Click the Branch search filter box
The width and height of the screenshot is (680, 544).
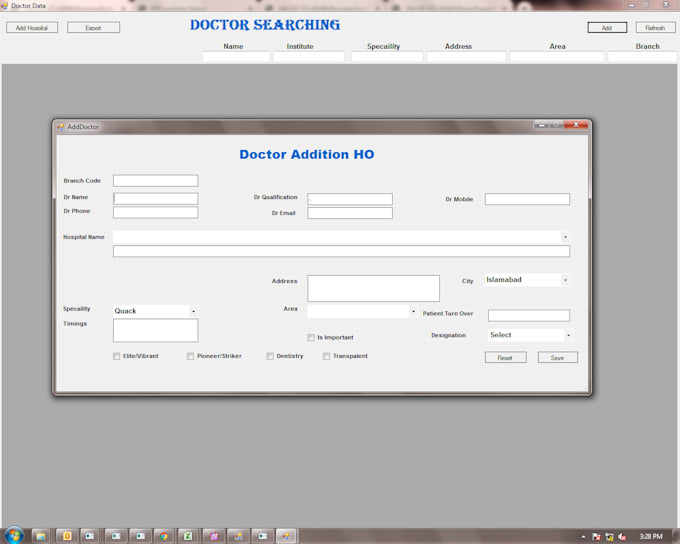coord(642,56)
